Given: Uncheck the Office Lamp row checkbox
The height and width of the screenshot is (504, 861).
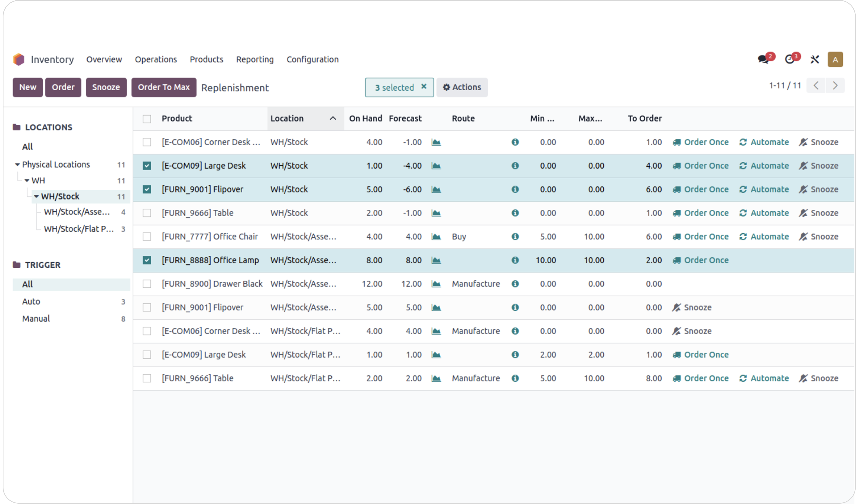Looking at the screenshot, I should click(x=147, y=261).
